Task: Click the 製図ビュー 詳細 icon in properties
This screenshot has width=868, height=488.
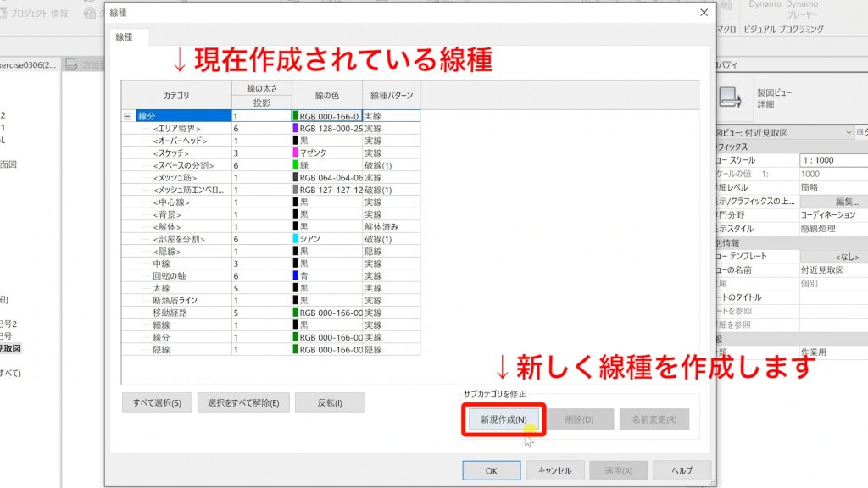Action: (732, 95)
